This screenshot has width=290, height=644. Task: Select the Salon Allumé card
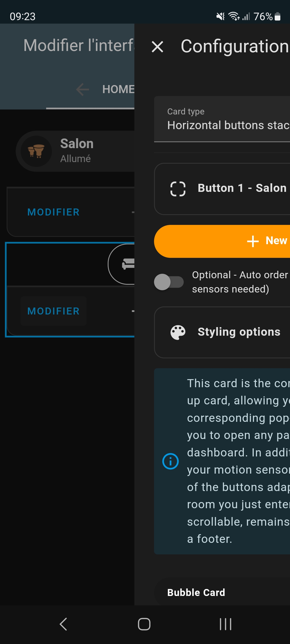click(x=75, y=151)
